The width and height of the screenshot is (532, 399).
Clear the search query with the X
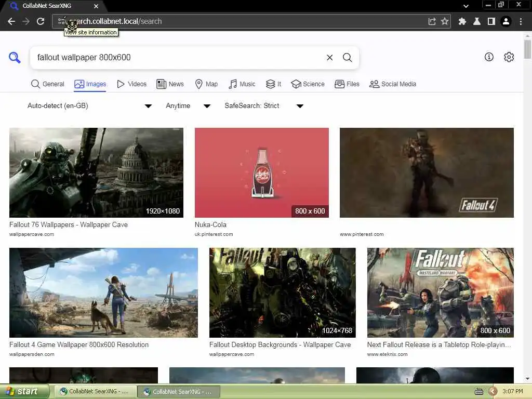[329, 57]
